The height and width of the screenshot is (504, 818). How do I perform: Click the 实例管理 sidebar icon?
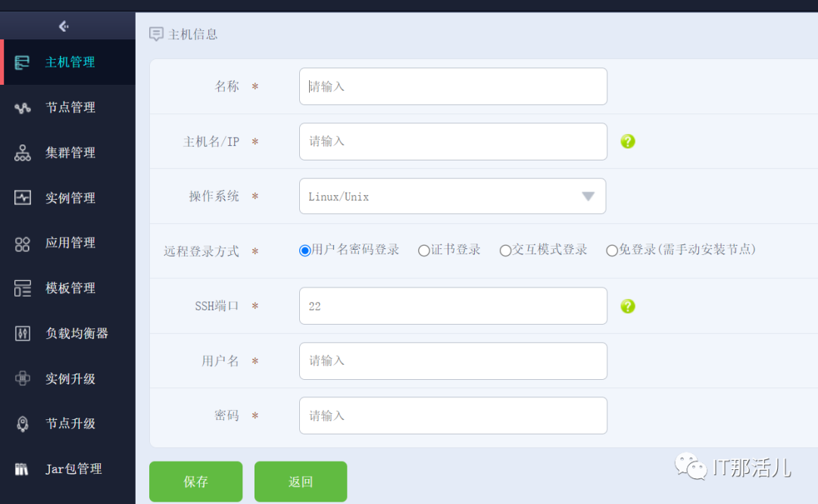tap(23, 198)
